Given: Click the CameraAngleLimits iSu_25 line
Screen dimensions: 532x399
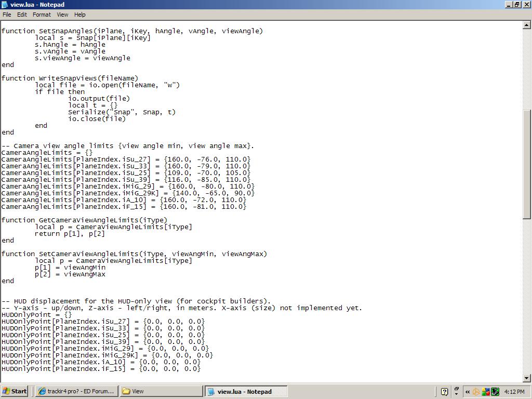Looking at the screenshot, I should tap(126, 173).
